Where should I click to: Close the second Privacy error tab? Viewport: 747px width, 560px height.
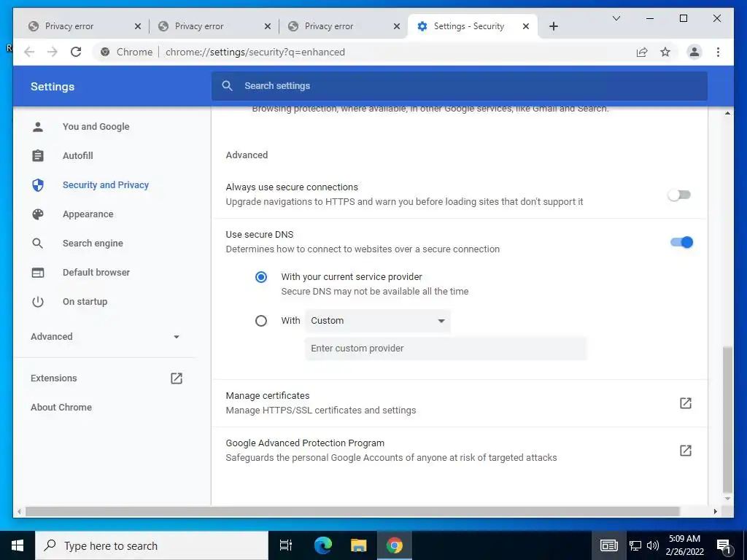coord(267,26)
